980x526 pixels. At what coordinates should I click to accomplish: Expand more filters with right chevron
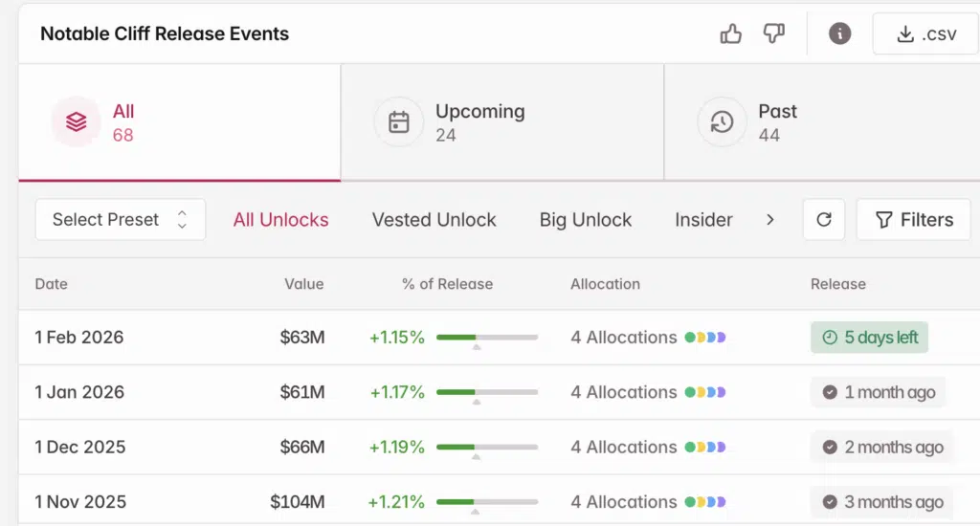click(769, 220)
